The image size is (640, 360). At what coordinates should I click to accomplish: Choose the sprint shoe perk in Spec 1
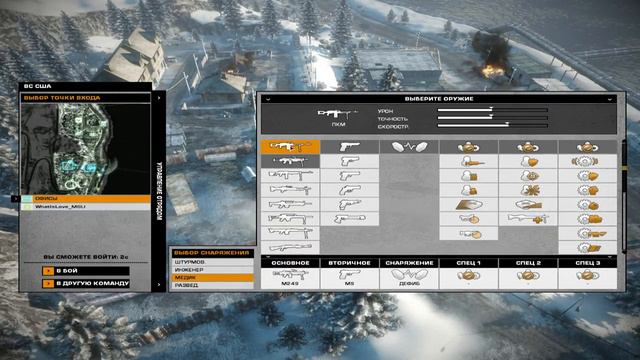469,204
